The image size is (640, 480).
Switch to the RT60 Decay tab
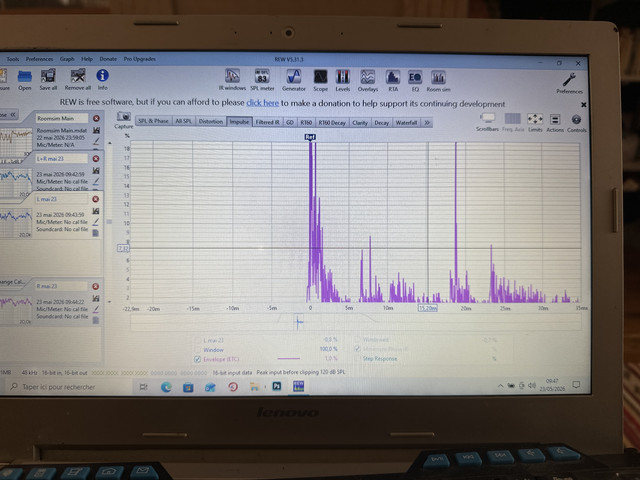[332, 122]
